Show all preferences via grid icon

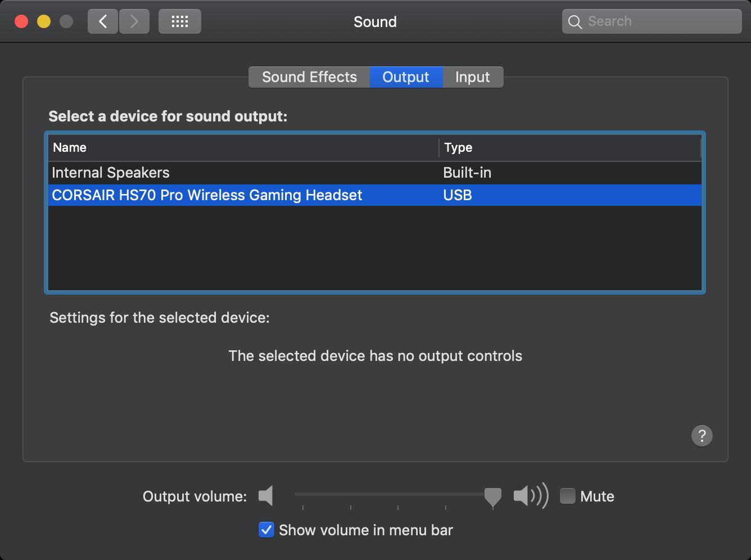[x=180, y=22]
